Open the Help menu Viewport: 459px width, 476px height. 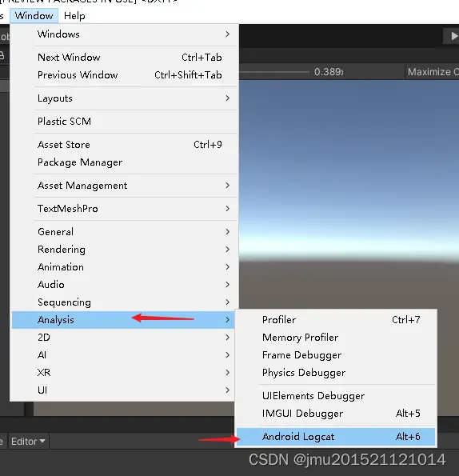pyautogui.click(x=74, y=16)
